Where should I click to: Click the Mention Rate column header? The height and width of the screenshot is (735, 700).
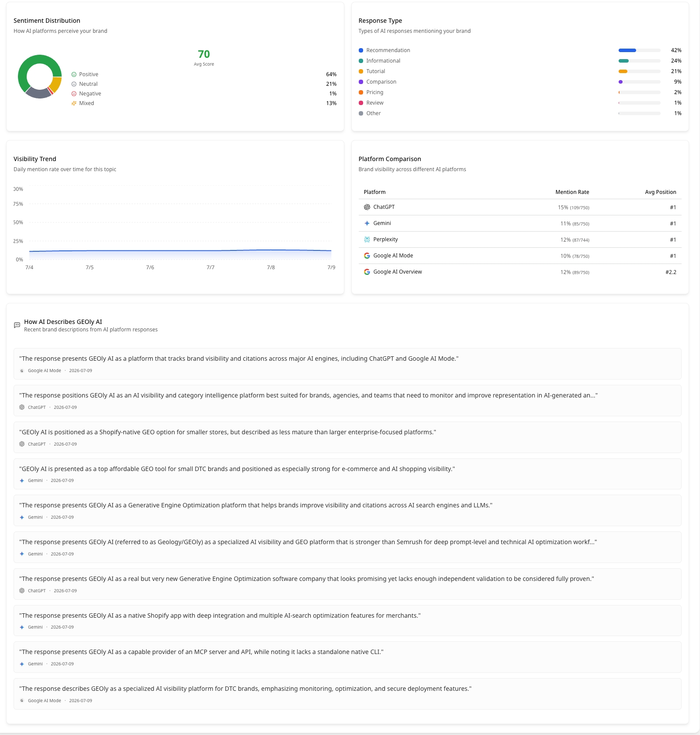tap(572, 192)
